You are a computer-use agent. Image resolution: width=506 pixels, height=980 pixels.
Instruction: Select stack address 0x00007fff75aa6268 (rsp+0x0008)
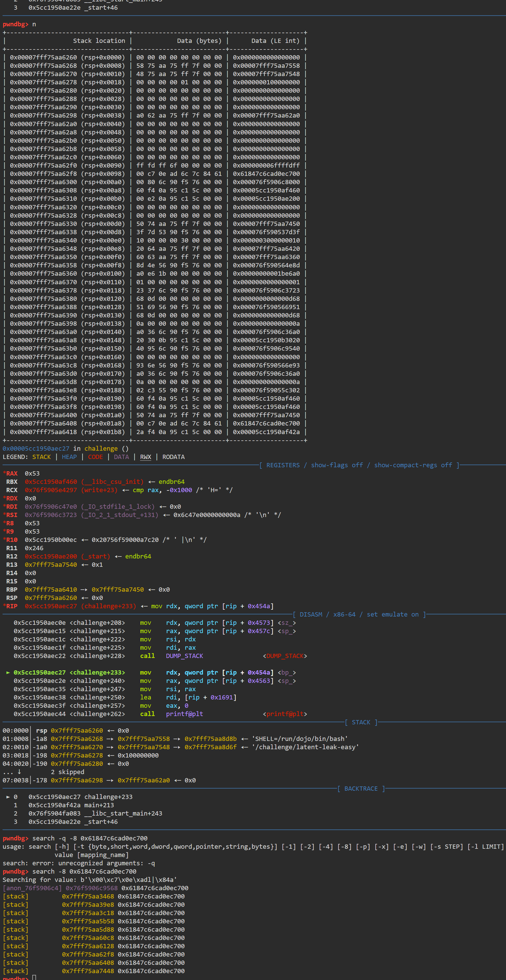point(67,65)
